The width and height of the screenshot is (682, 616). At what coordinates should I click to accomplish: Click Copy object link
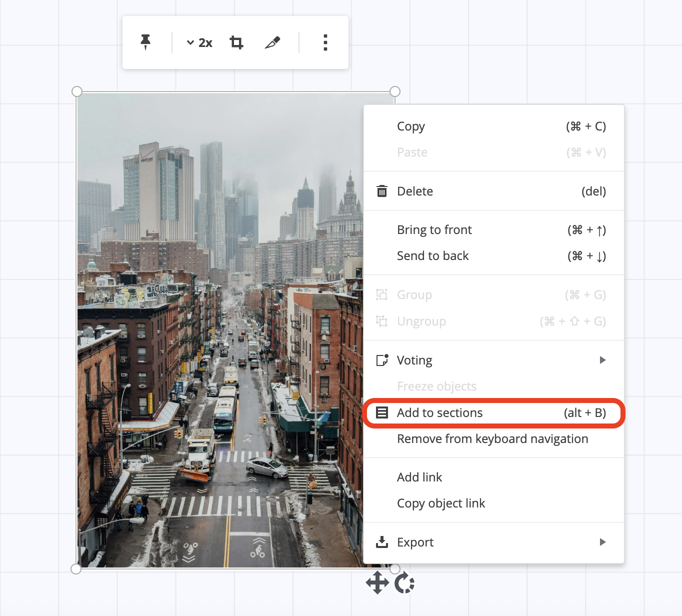click(x=441, y=503)
